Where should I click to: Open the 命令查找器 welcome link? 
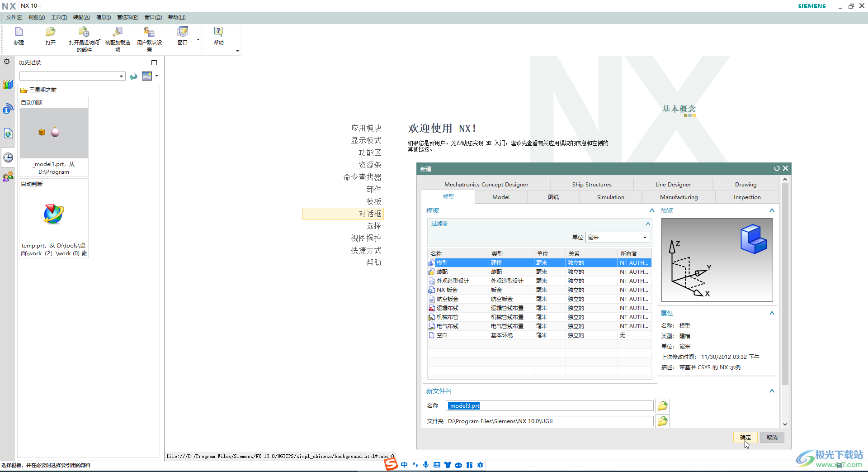[362, 177]
